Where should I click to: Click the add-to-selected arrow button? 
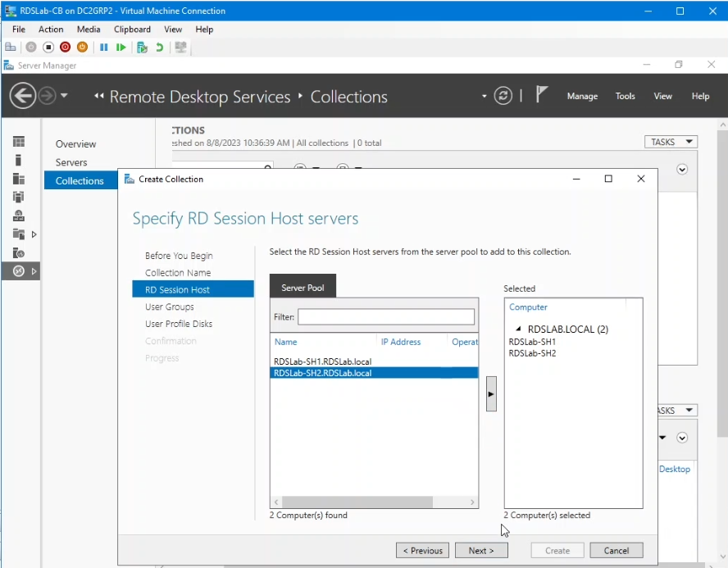click(x=491, y=394)
